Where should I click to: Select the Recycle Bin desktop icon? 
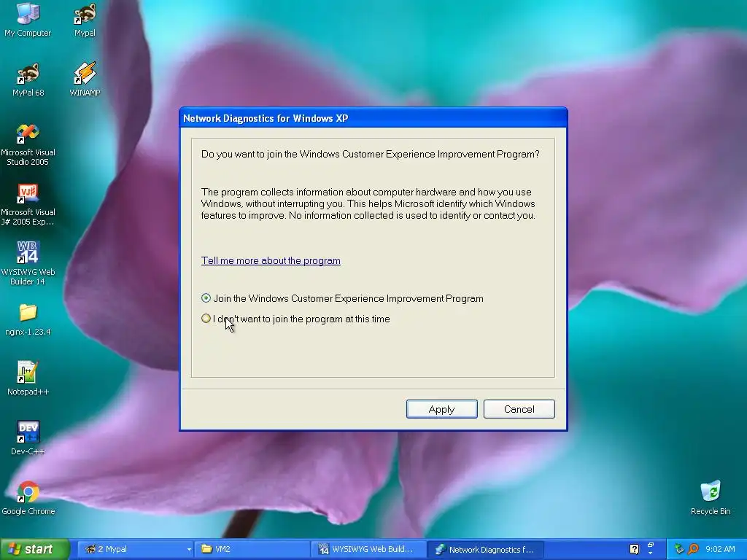(x=711, y=498)
